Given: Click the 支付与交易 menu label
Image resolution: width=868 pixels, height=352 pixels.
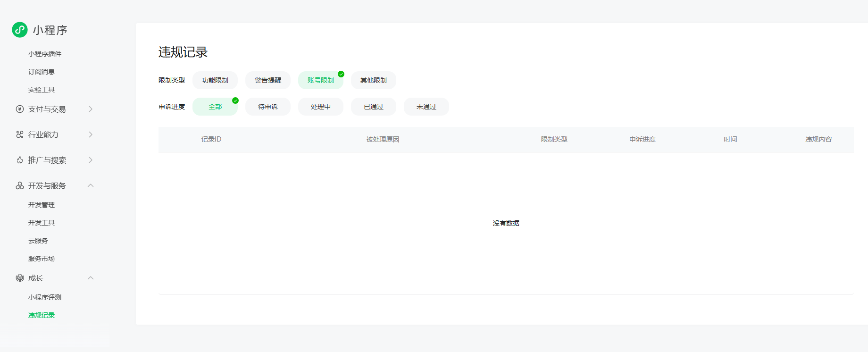Looking at the screenshot, I should click(47, 109).
